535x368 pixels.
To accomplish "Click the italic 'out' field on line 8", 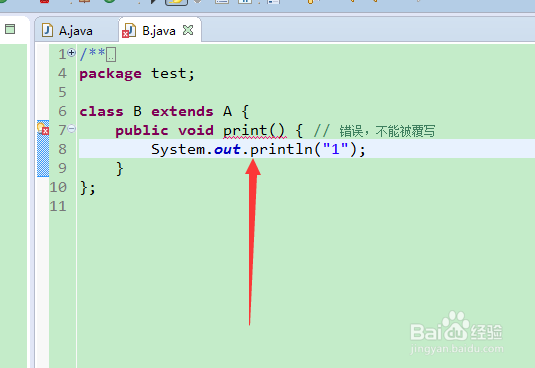I will point(227,149).
